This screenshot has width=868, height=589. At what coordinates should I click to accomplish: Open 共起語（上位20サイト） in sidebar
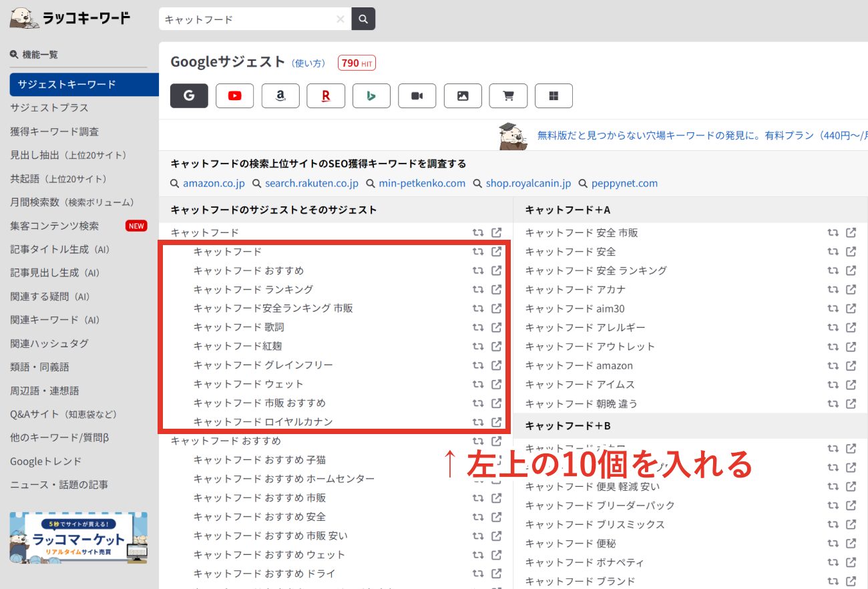coord(59,179)
